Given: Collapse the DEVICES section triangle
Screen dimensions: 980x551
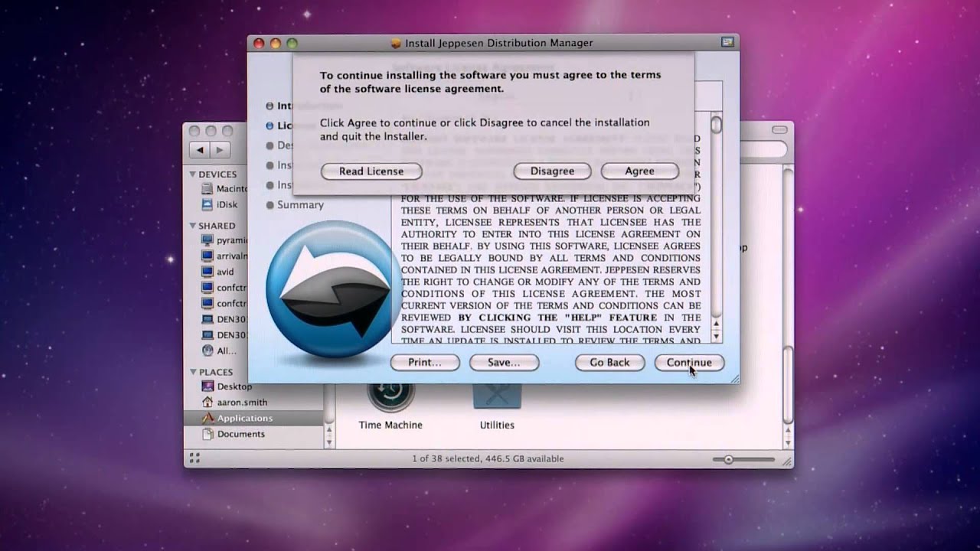Looking at the screenshot, I should click(193, 174).
